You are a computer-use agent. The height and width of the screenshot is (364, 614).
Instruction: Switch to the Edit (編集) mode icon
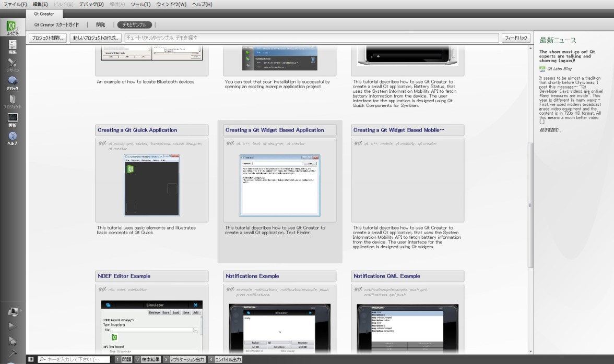click(x=12, y=46)
